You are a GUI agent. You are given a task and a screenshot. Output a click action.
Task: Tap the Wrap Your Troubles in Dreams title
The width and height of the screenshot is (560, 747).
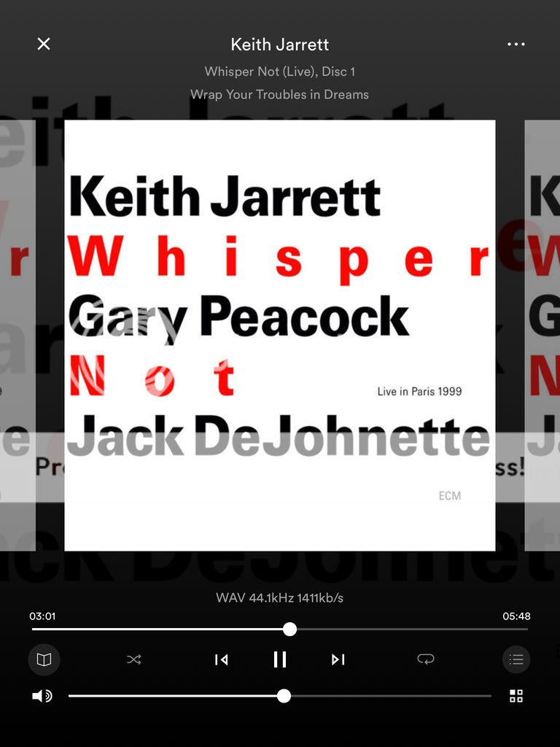(x=280, y=94)
